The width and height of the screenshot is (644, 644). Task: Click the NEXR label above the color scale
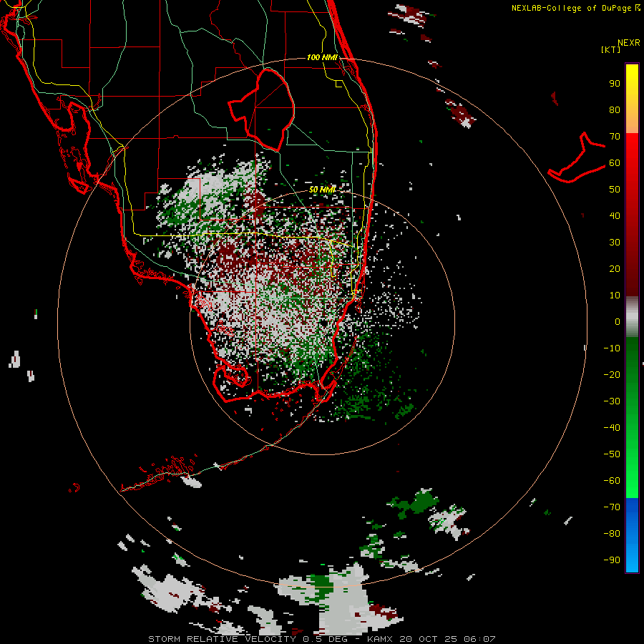click(x=629, y=43)
